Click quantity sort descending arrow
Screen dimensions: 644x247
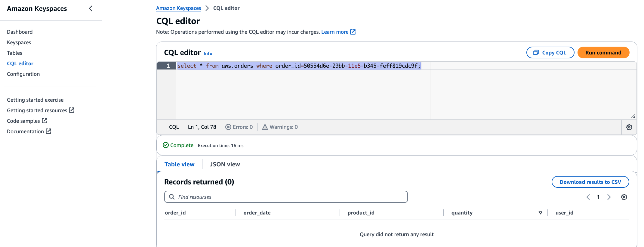point(541,213)
